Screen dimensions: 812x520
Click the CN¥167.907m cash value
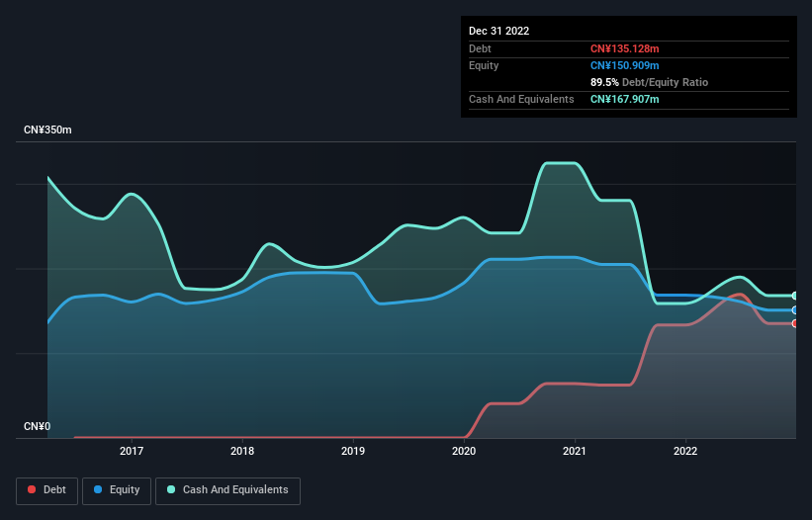[624, 99]
